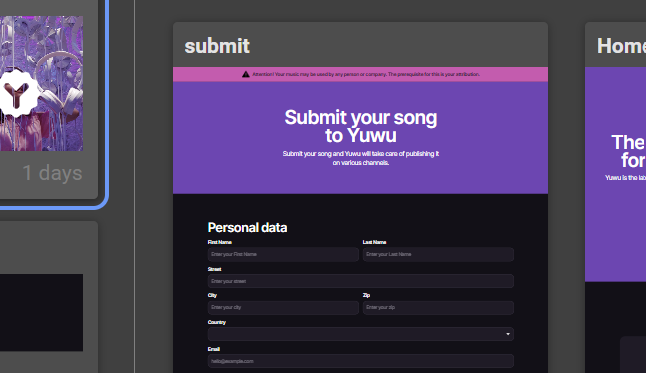Focus the Zip input field
The image size is (646, 373).
pos(438,307)
